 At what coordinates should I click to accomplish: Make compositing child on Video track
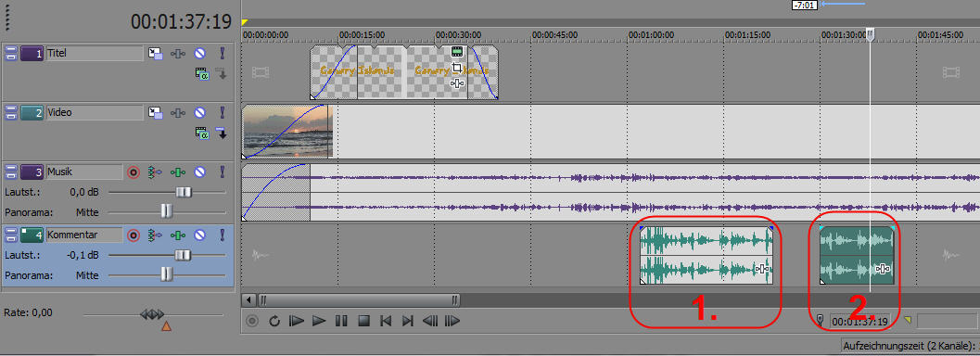[222, 133]
